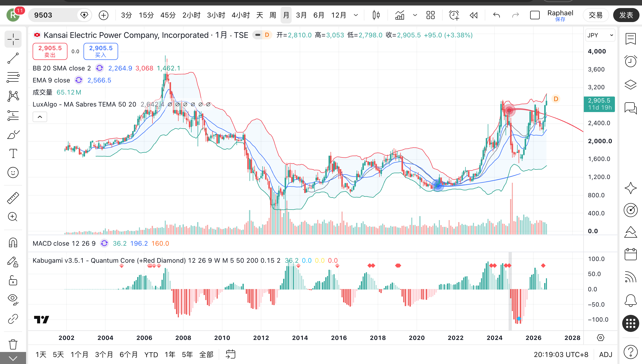Click the 交易 trade button

[x=596, y=15]
